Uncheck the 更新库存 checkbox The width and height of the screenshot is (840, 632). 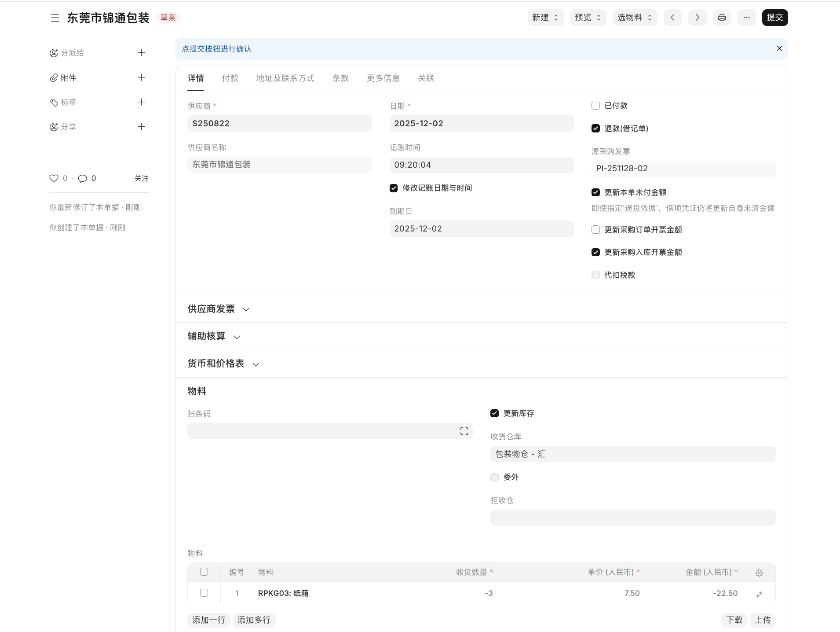pyautogui.click(x=494, y=413)
